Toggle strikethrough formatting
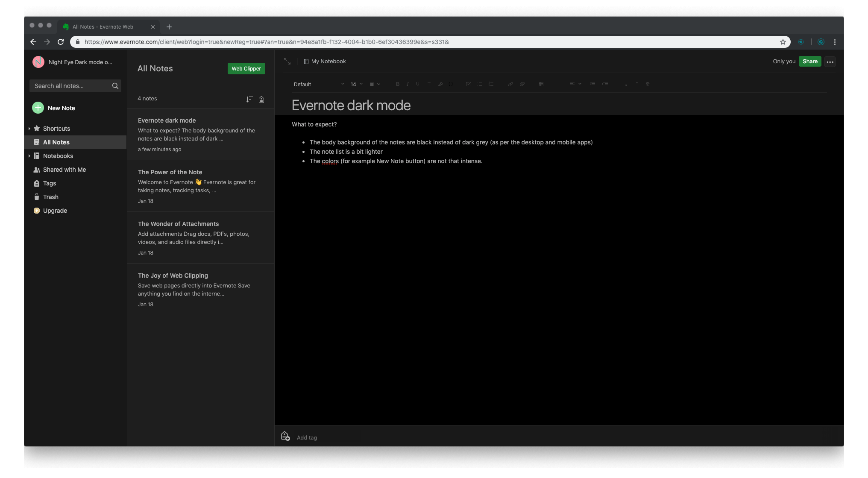The height and width of the screenshot is (478, 868). pos(429,84)
